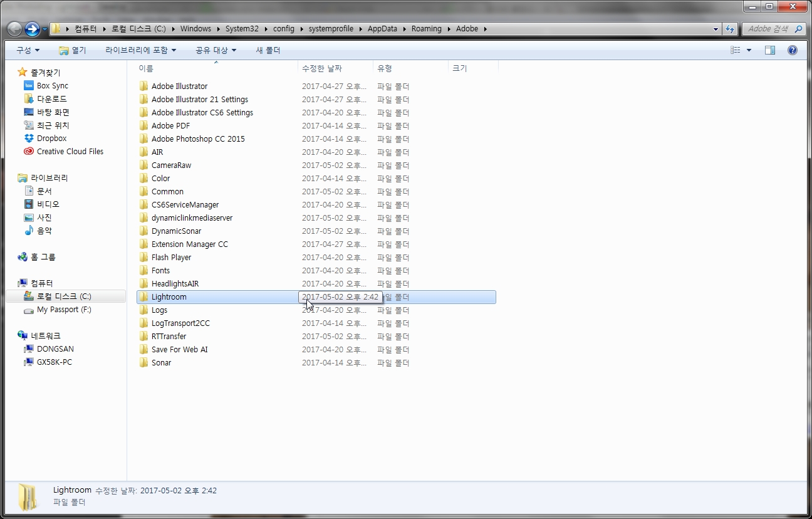The height and width of the screenshot is (519, 812).
Task: Select My Passport (F:) drive
Action: point(64,310)
